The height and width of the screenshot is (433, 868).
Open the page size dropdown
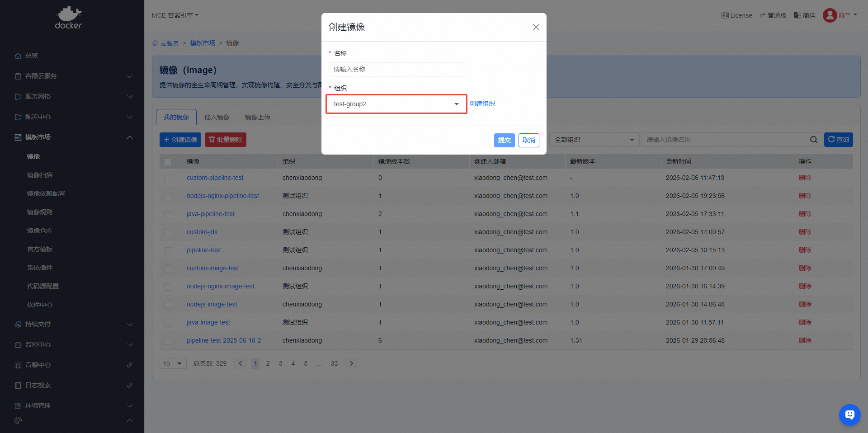coord(173,364)
